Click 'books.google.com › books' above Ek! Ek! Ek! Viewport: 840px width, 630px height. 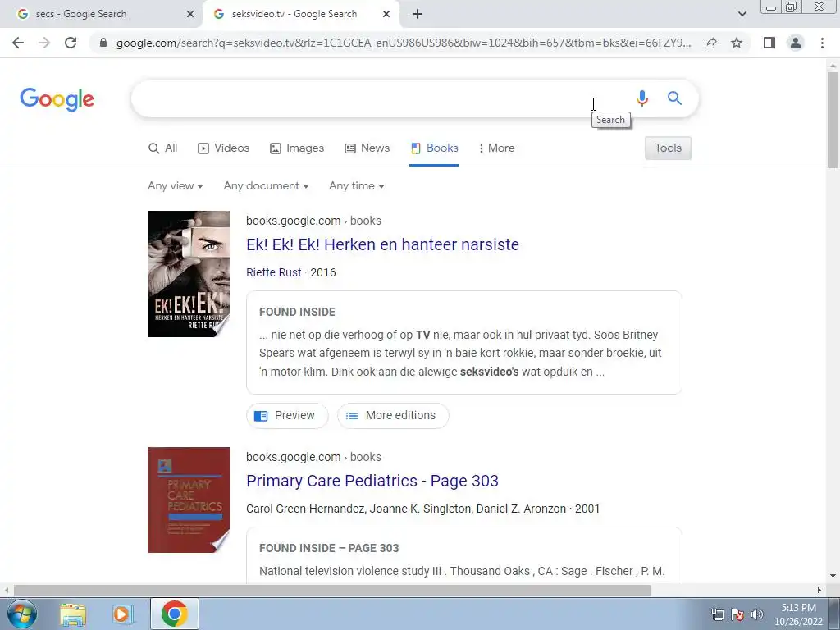[313, 221]
